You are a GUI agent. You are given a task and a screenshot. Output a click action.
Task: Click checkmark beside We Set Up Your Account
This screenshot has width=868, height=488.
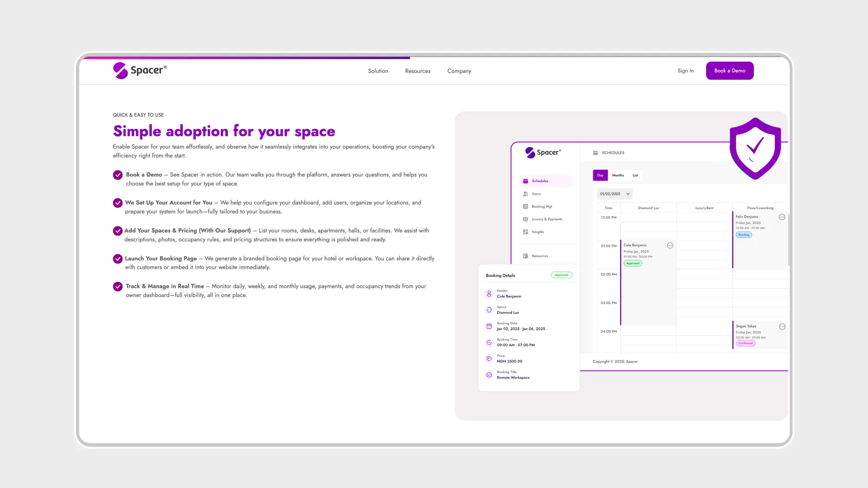pos(118,203)
